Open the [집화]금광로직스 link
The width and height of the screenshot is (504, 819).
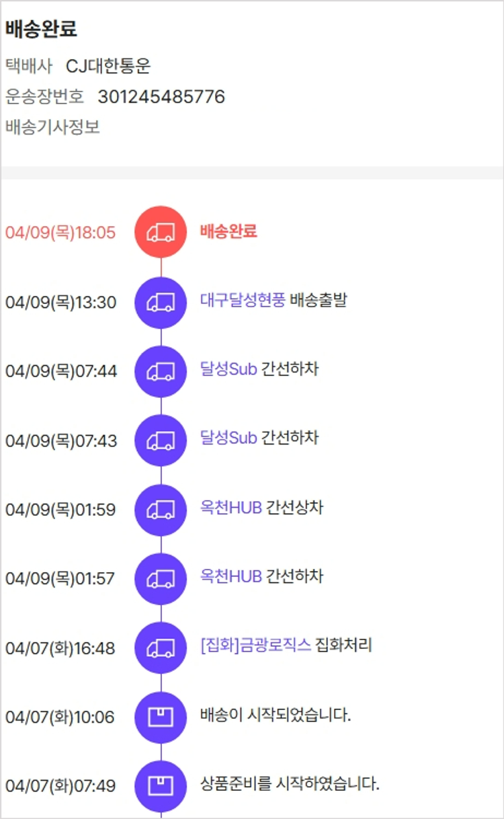coord(255,646)
